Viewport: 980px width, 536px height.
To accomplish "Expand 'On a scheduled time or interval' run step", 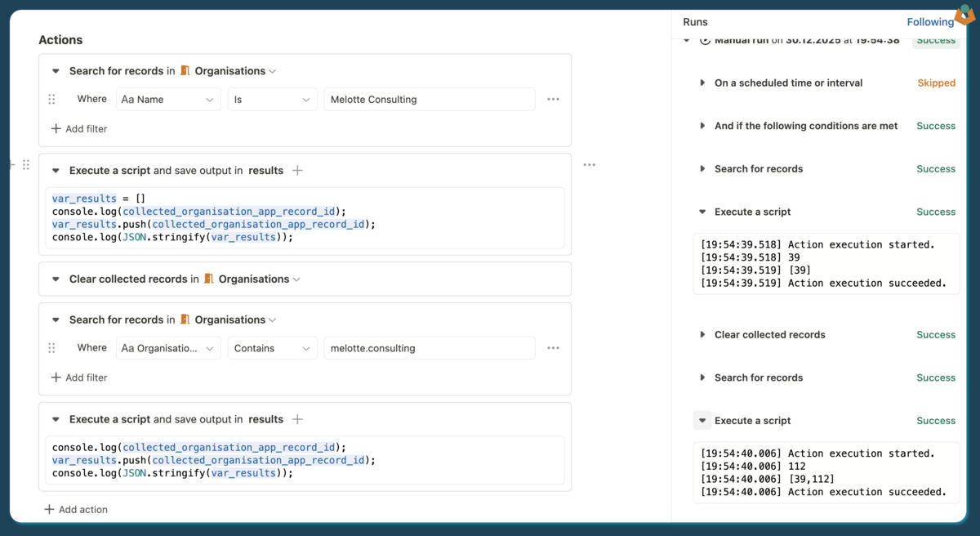I will point(702,83).
